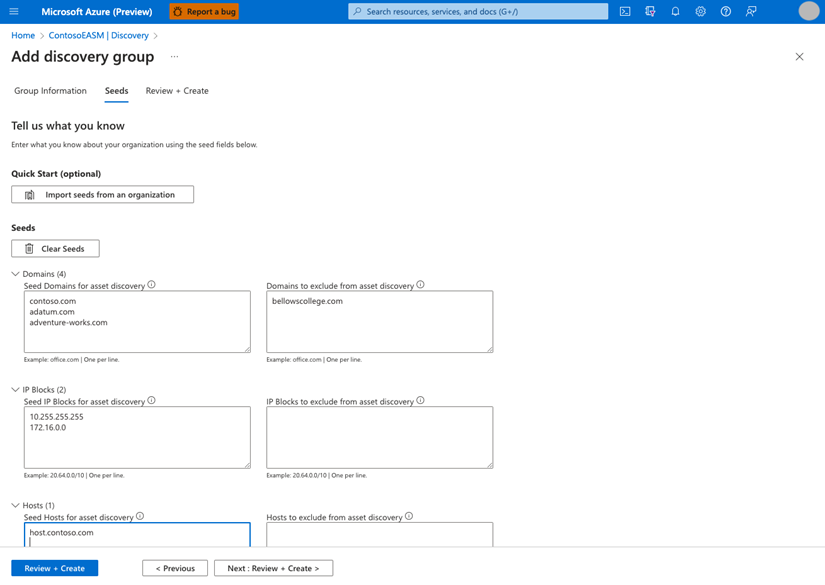Show the Hosts to exclude info tooltip

tap(410, 516)
